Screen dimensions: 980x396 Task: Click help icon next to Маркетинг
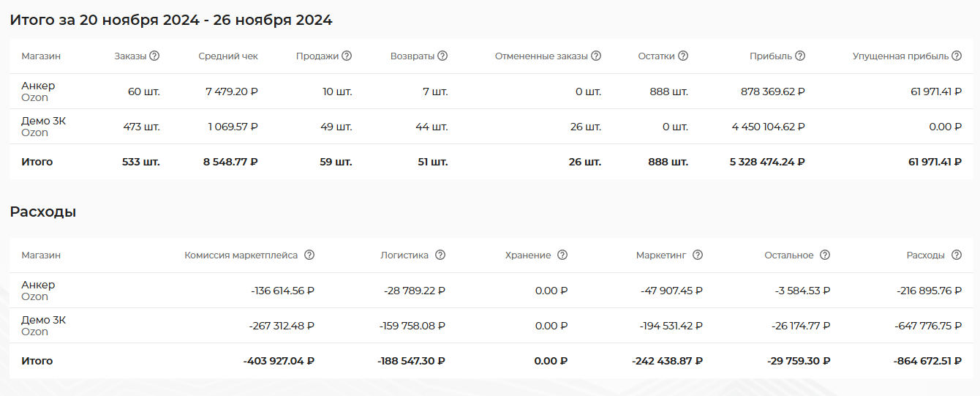[x=698, y=255]
